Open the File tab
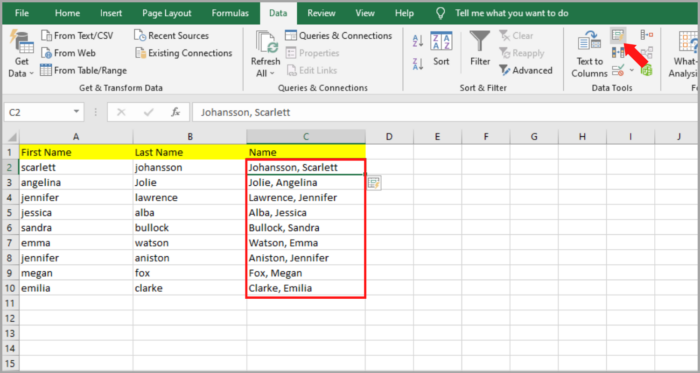Image resolution: width=700 pixels, height=373 pixels. click(22, 13)
